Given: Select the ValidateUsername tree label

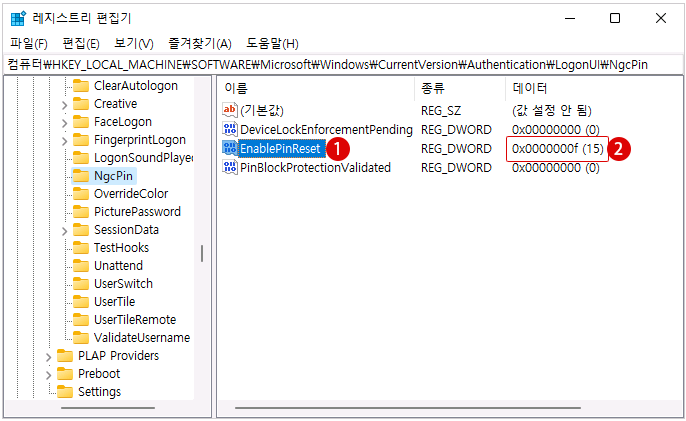Looking at the screenshot, I should pyautogui.click(x=142, y=337).
